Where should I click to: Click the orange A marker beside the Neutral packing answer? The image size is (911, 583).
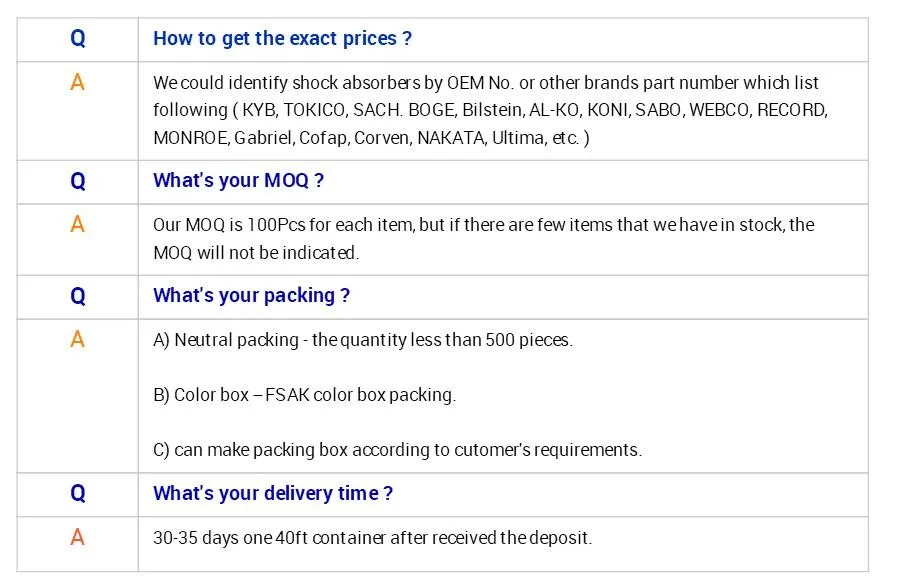(x=78, y=340)
